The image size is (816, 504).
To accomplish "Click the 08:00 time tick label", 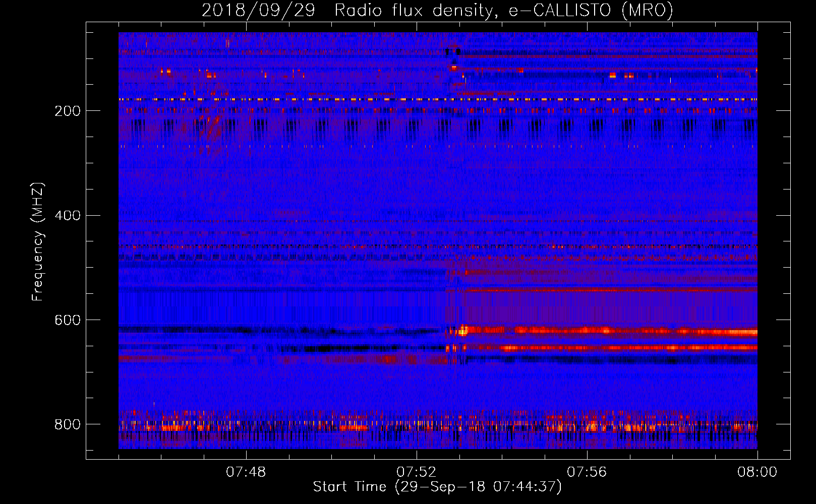I will click(757, 472).
